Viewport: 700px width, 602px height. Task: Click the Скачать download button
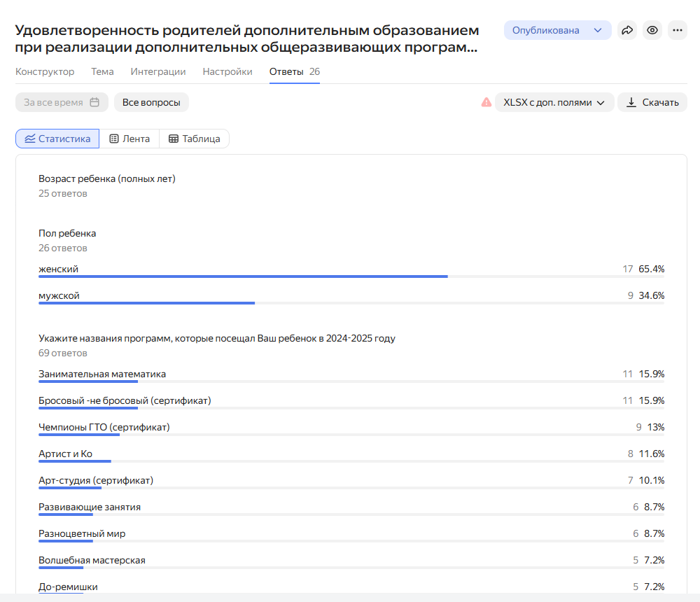(x=652, y=102)
